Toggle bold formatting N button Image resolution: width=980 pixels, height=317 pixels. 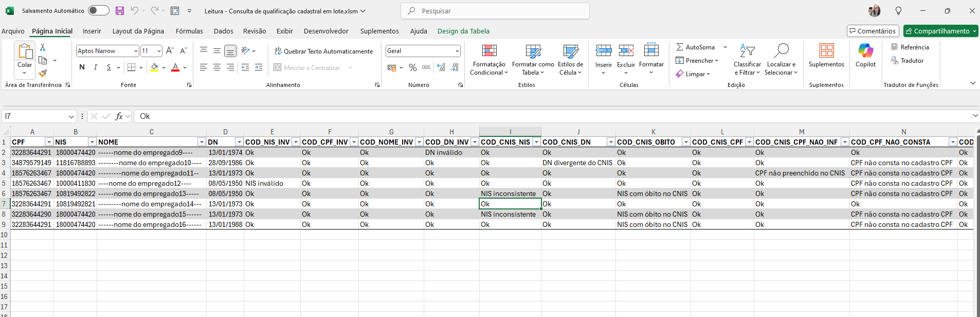click(82, 67)
